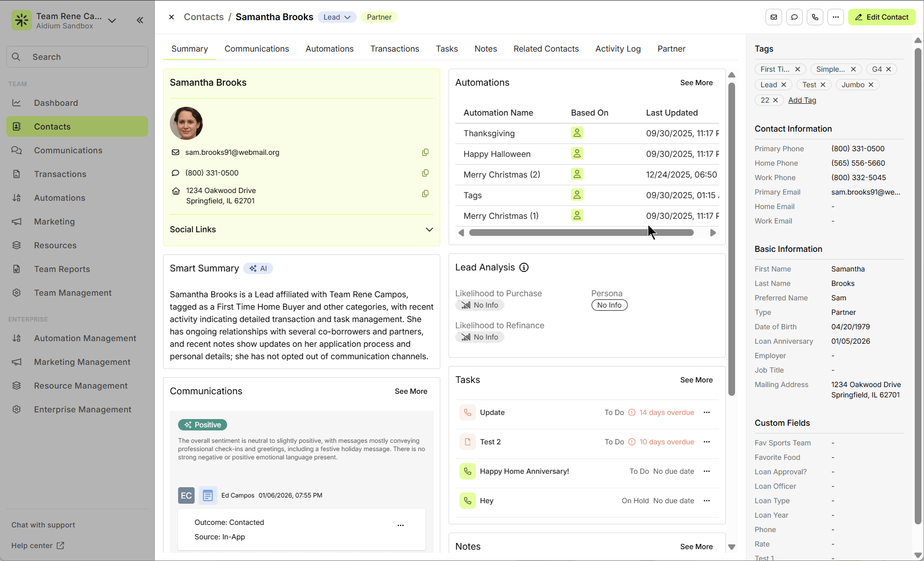This screenshot has width=924, height=561.
Task: Click the Search input field
Action: [x=77, y=57]
